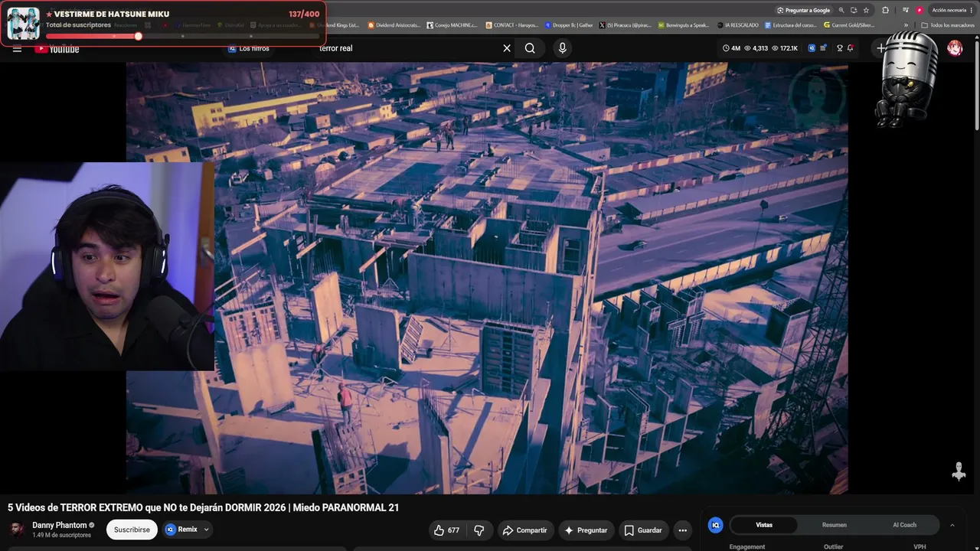Open YouTube notifications bell

(850, 48)
